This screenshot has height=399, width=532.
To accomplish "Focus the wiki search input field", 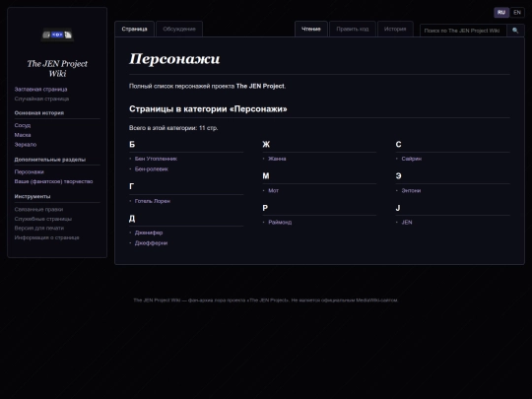I will click(x=463, y=31).
